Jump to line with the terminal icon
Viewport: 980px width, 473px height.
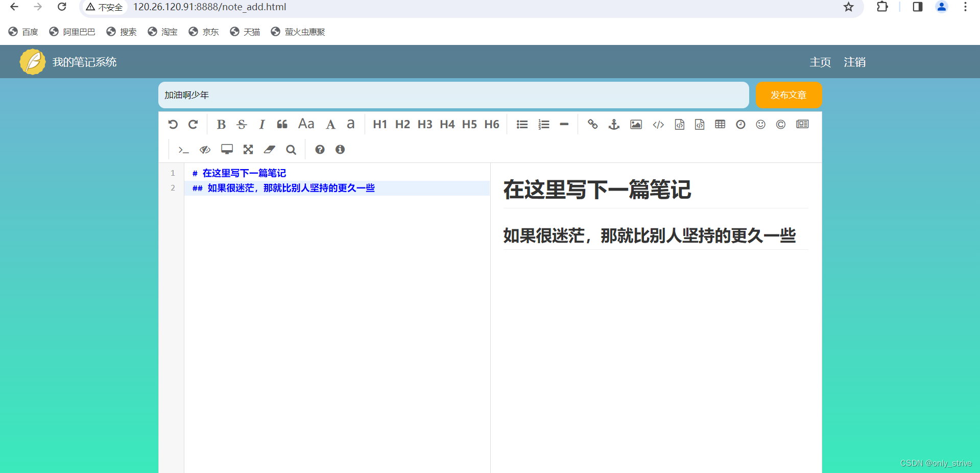(x=183, y=150)
